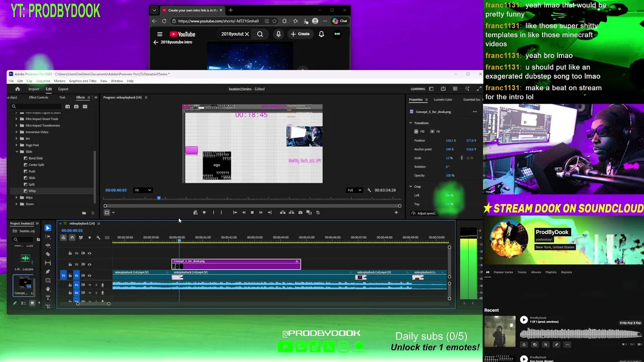Screen dimensions: 644x362
Task: Collapse the Slide effects folder
Action: [x=17, y=152]
